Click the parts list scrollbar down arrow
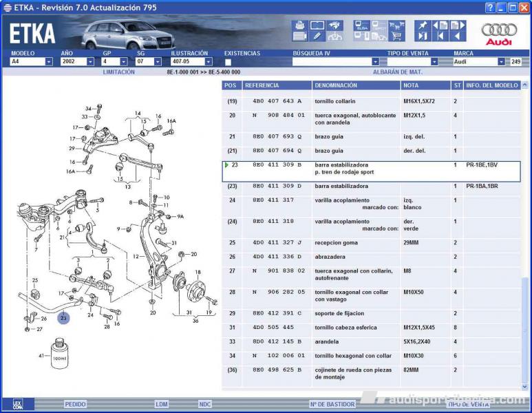This screenshot has width=532, height=413. tap(525, 386)
